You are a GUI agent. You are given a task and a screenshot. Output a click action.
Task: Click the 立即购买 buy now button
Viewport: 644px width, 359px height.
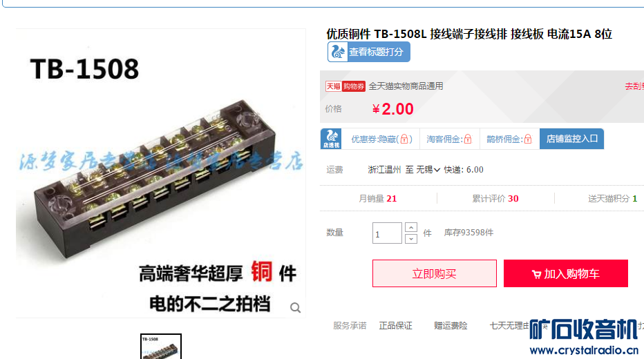click(x=435, y=273)
